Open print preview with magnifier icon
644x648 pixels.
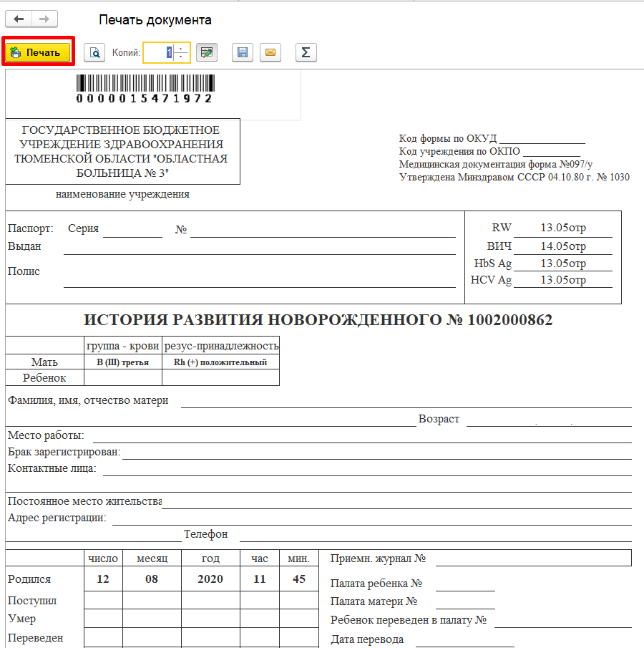94,52
